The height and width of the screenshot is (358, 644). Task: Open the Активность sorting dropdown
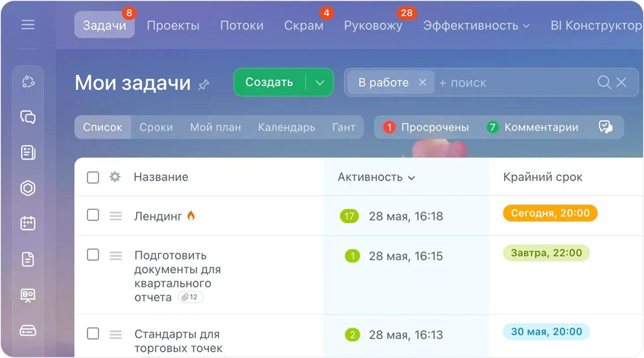412,178
